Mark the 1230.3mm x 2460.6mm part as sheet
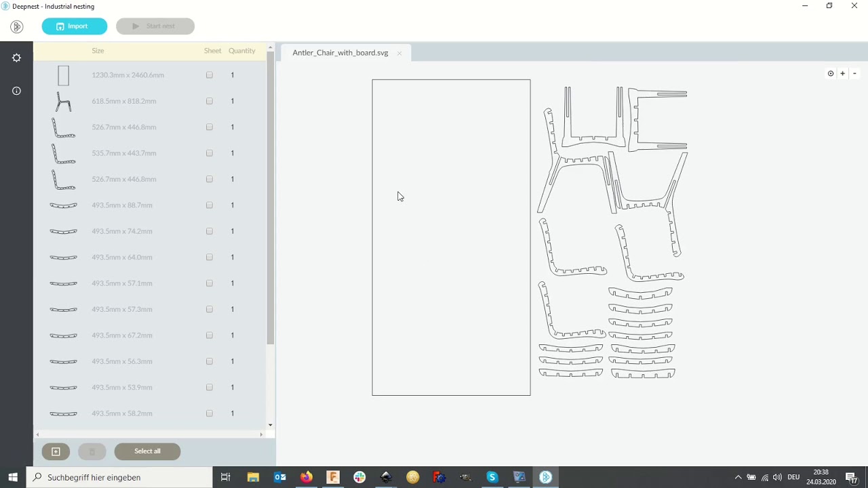 (210, 75)
